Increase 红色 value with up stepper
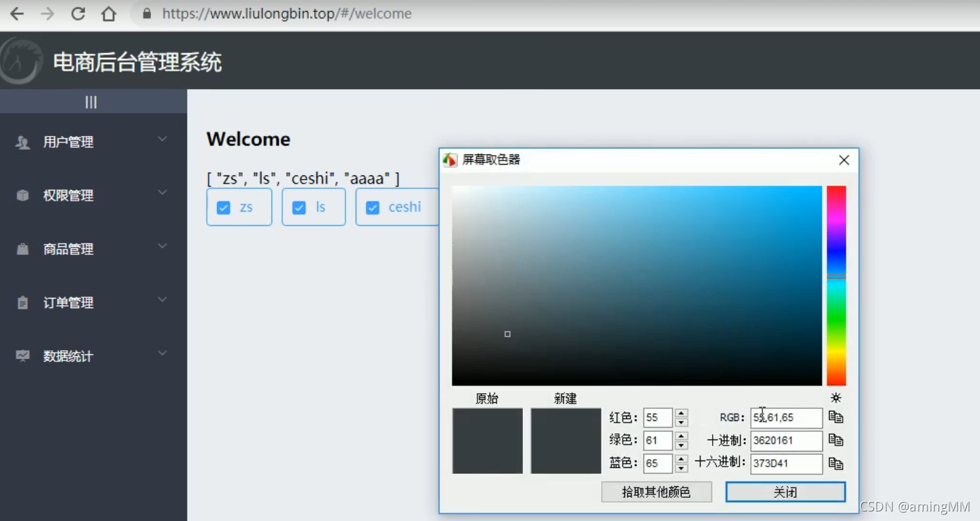 (681, 413)
